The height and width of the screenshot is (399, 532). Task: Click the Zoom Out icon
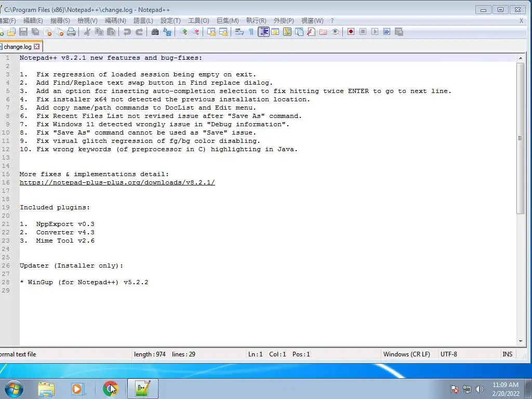[x=195, y=32]
